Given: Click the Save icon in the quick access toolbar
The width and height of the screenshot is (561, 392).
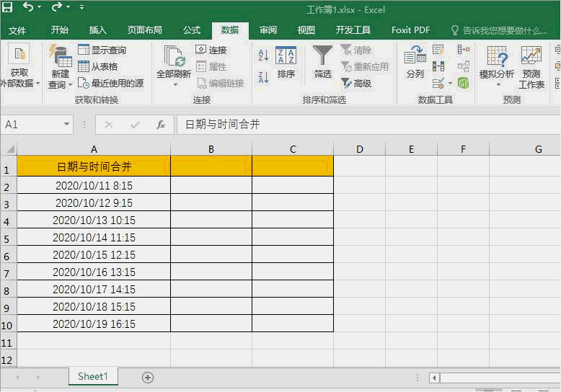Looking at the screenshot, I should [x=7, y=6].
